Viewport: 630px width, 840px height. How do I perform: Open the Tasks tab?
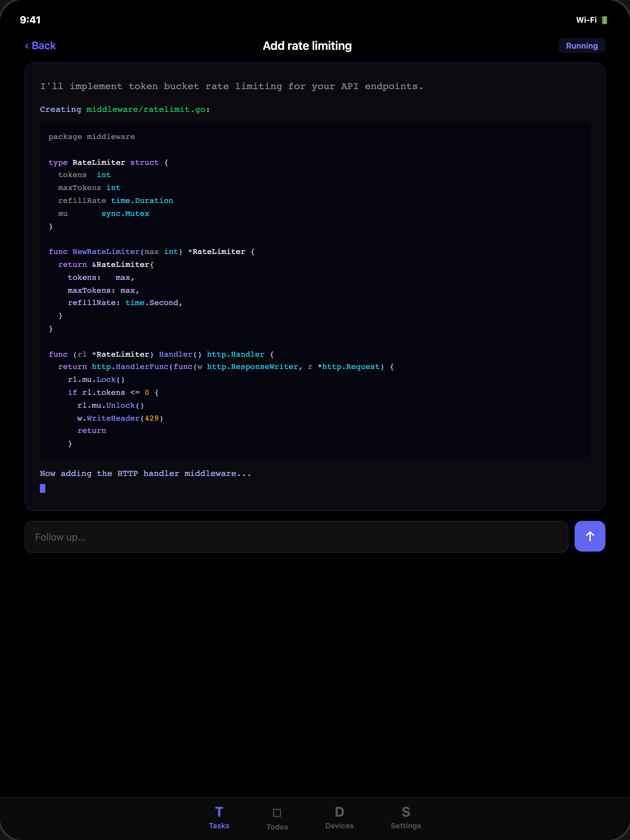pos(219,818)
